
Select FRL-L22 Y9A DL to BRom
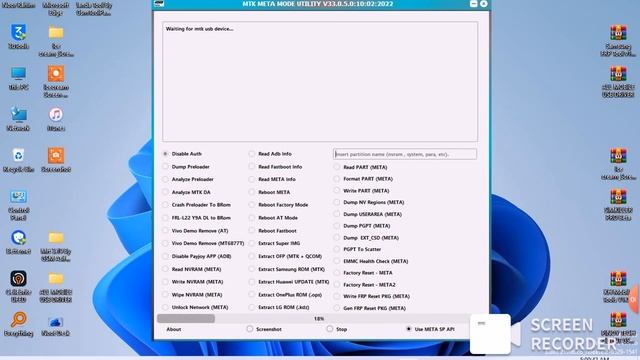197,218
